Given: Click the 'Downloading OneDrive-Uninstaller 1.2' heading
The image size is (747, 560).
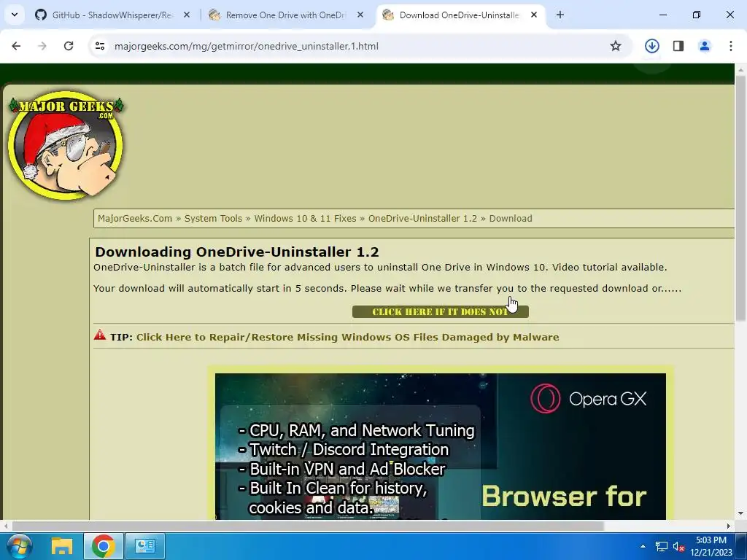Looking at the screenshot, I should coord(237,252).
